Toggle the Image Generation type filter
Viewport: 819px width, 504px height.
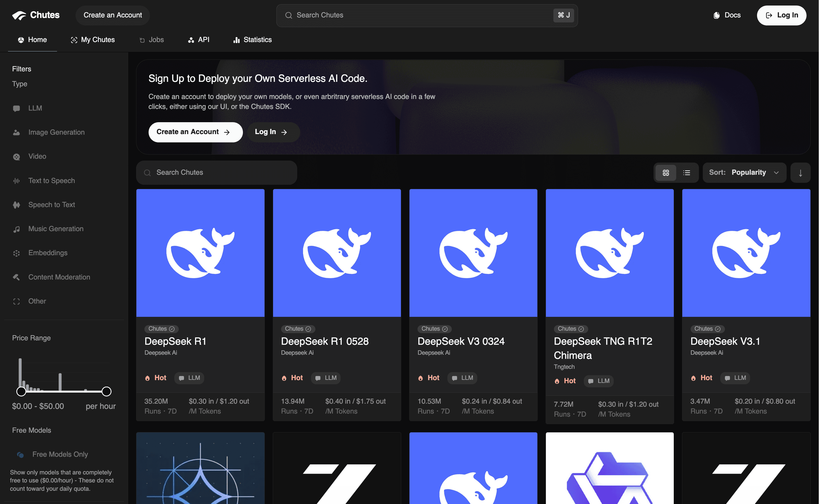pos(56,132)
